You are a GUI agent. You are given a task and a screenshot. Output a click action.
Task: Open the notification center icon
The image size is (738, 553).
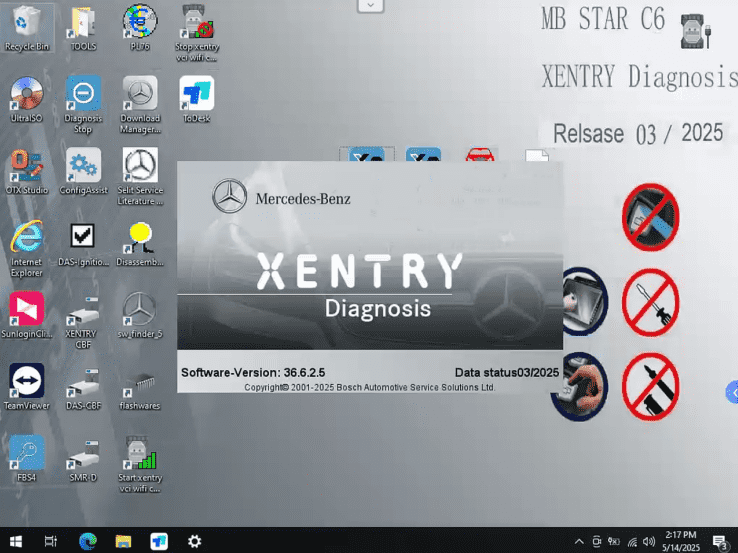(x=719, y=542)
